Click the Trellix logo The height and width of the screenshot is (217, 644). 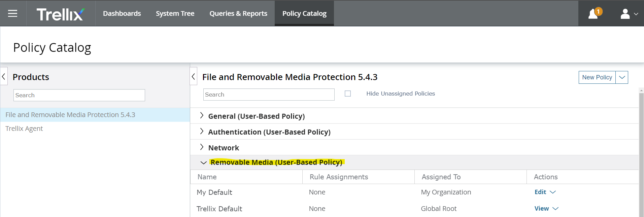coord(61,14)
